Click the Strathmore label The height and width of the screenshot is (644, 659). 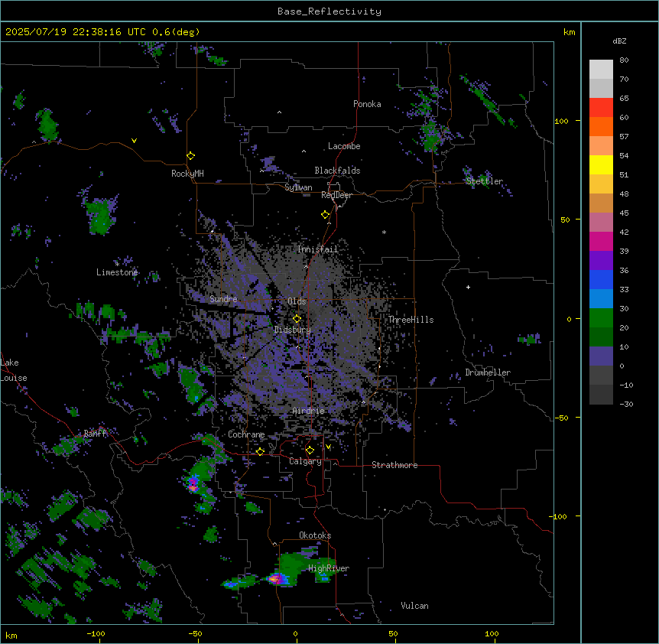pos(394,465)
